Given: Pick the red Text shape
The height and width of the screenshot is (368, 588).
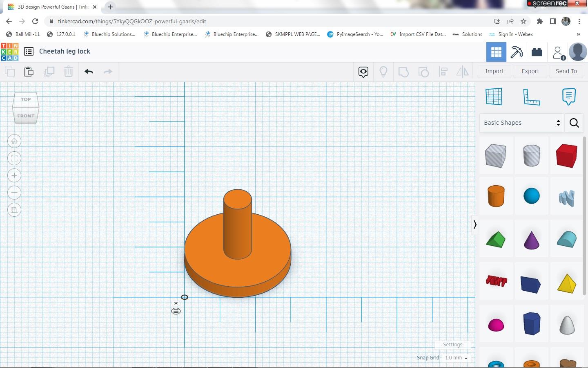Looking at the screenshot, I should click(x=496, y=281).
